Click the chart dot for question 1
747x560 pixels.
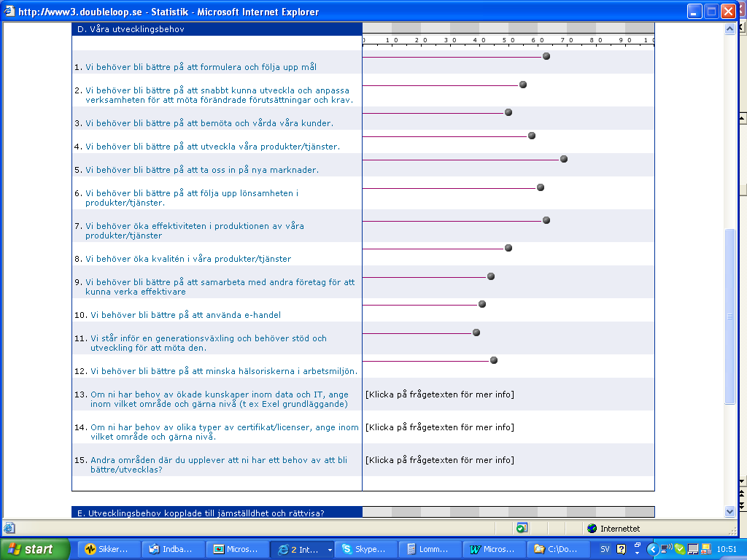click(x=546, y=56)
